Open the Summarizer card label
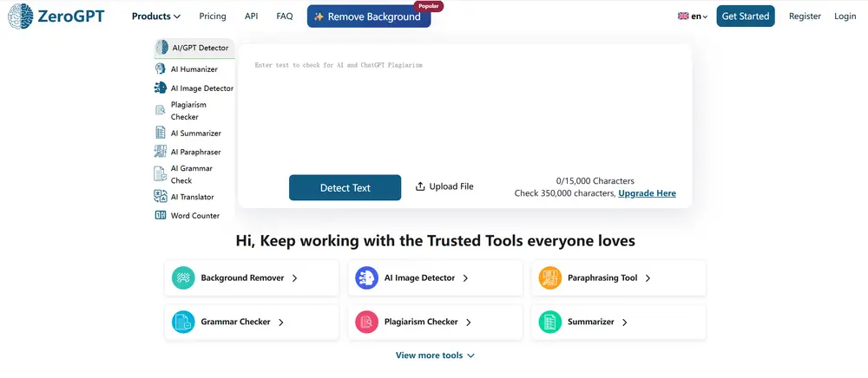This screenshot has width=868, height=378. coord(590,322)
